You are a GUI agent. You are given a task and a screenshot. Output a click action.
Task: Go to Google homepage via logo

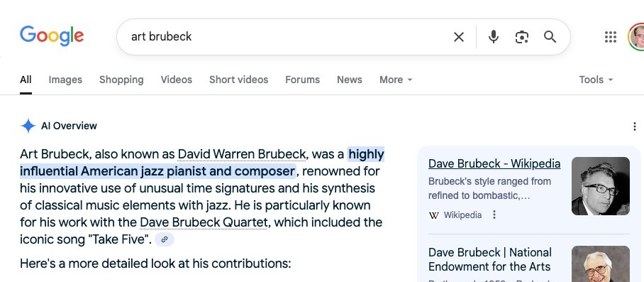coord(52,36)
